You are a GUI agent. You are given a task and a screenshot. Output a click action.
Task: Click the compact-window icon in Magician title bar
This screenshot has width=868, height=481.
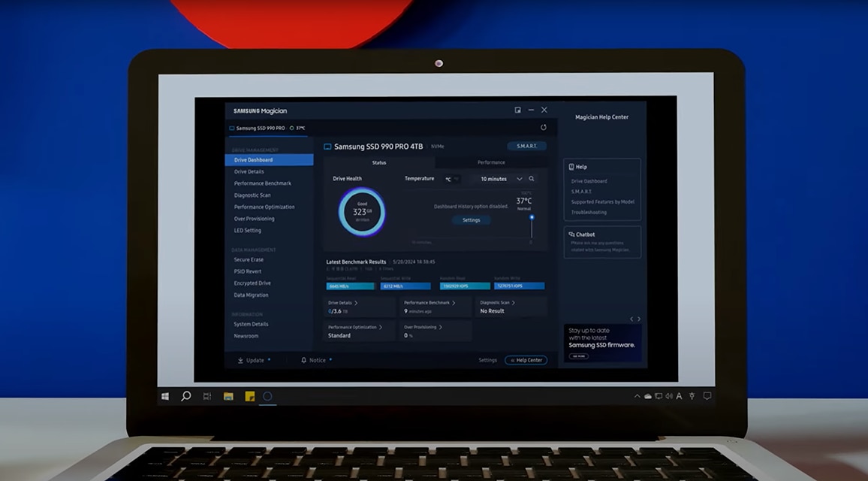(x=517, y=110)
